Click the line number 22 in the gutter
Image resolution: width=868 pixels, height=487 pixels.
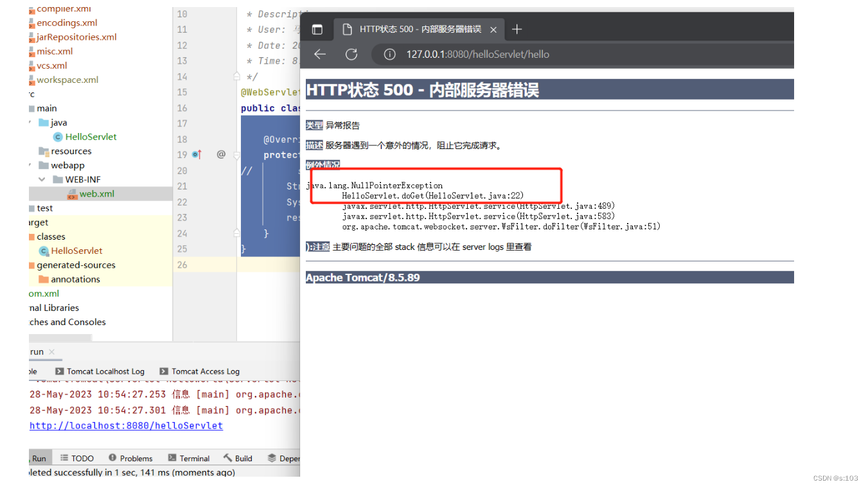[182, 202]
